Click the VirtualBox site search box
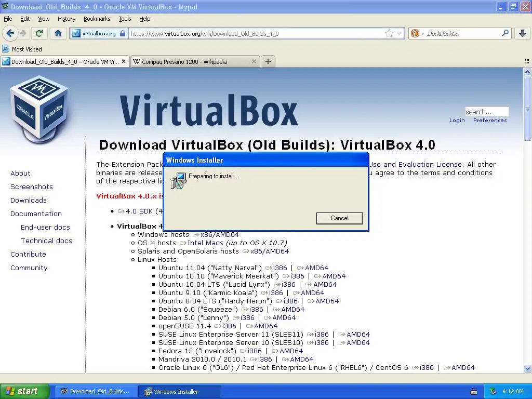532x399 pixels. click(x=486, y=112)
